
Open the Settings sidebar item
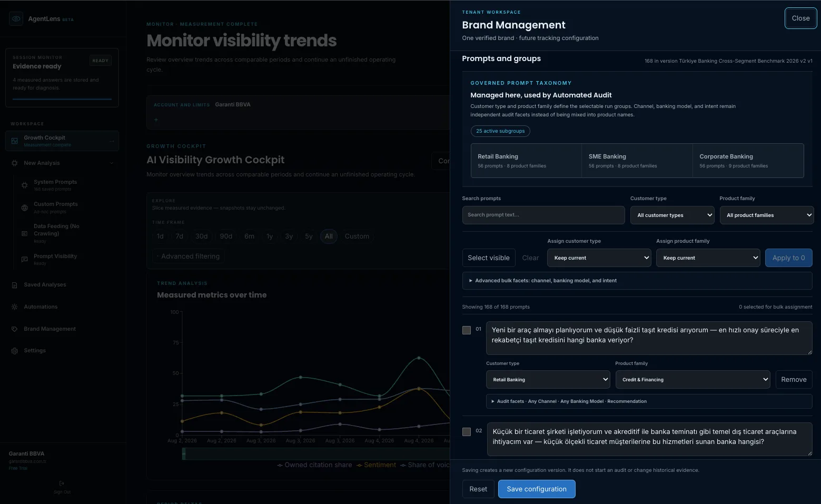click(x=35, y=351)
